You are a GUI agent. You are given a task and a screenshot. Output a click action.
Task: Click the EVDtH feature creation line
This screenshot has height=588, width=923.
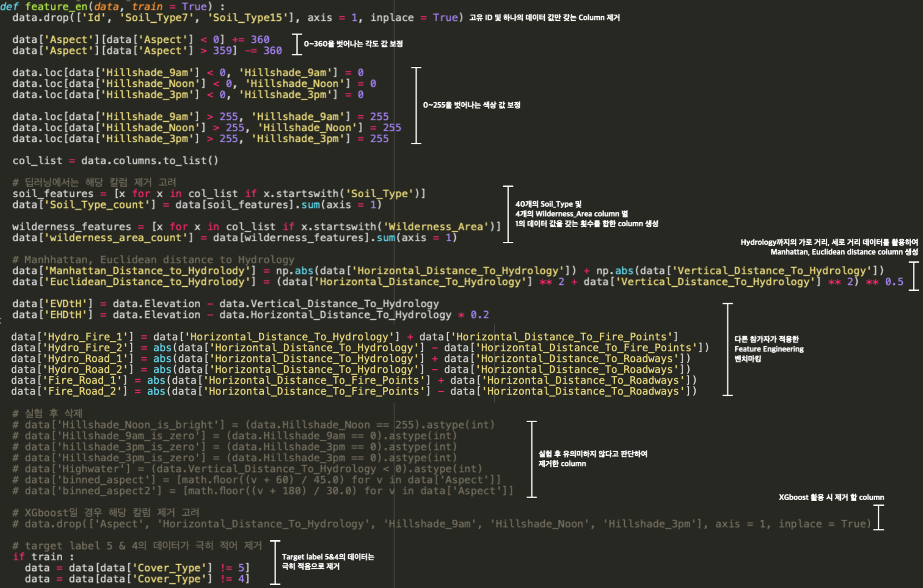(225, 303)
